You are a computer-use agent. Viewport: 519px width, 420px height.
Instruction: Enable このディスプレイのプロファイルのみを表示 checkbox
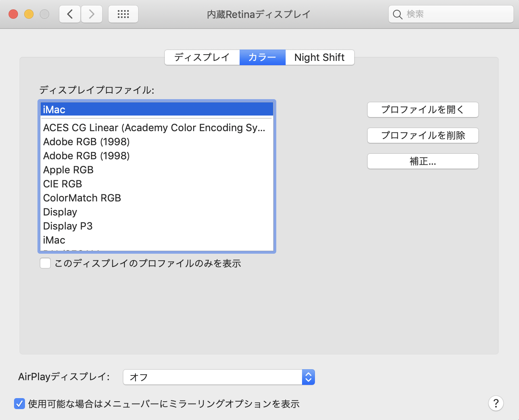(45, 263)
